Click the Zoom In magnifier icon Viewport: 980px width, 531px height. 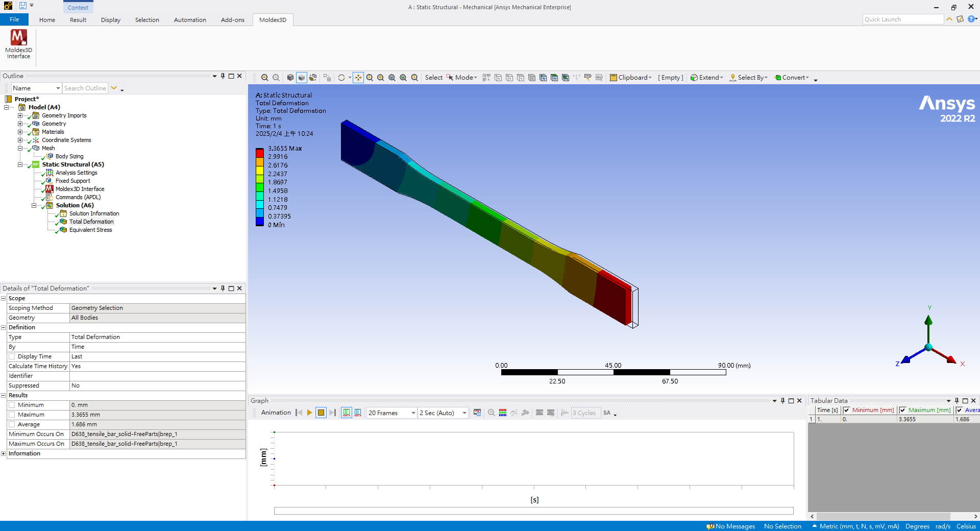(x=381, y=78)
